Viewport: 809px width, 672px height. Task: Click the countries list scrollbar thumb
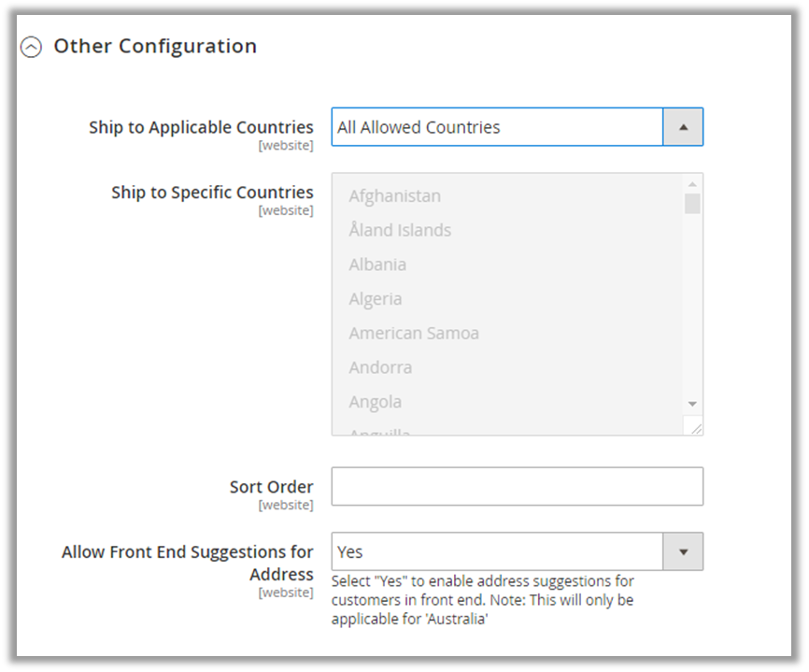point(692,204)
